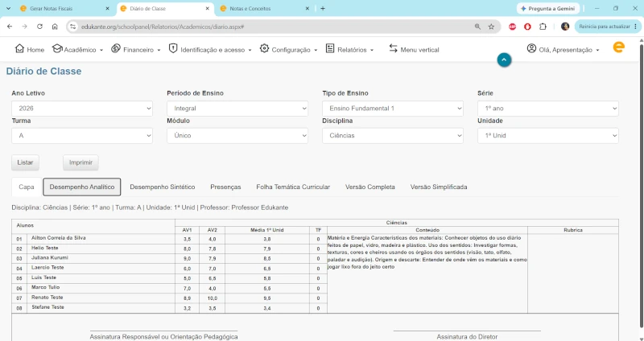Open the browser profile avatar
The height and width of the screenshot is (341, 644).
click(x=565, y=27)
